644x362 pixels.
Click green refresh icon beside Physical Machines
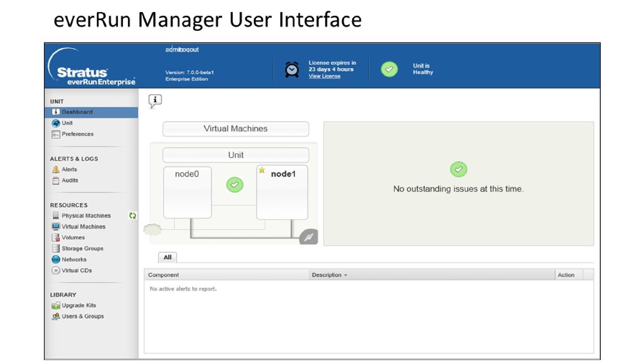pyautogui.click(x=133, y=216)
